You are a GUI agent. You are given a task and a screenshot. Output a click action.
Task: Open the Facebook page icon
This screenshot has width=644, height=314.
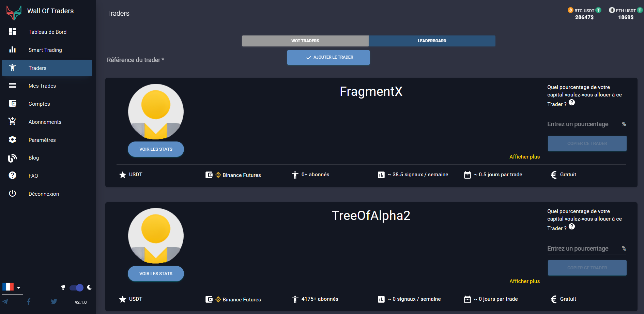29,302
